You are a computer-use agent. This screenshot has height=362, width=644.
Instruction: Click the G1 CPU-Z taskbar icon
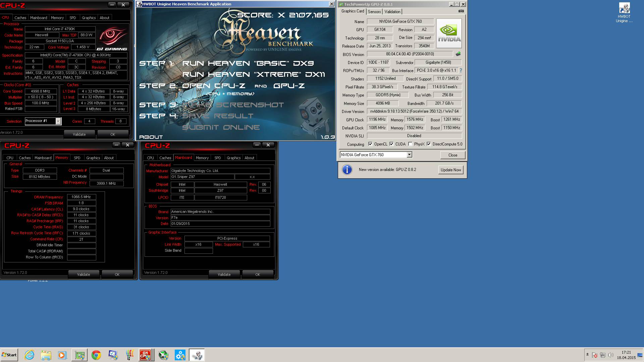pos(146,355)
